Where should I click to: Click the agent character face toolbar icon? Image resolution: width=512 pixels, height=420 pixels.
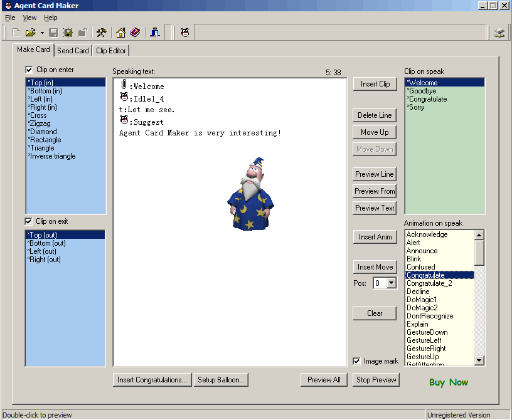pos(185,33)
